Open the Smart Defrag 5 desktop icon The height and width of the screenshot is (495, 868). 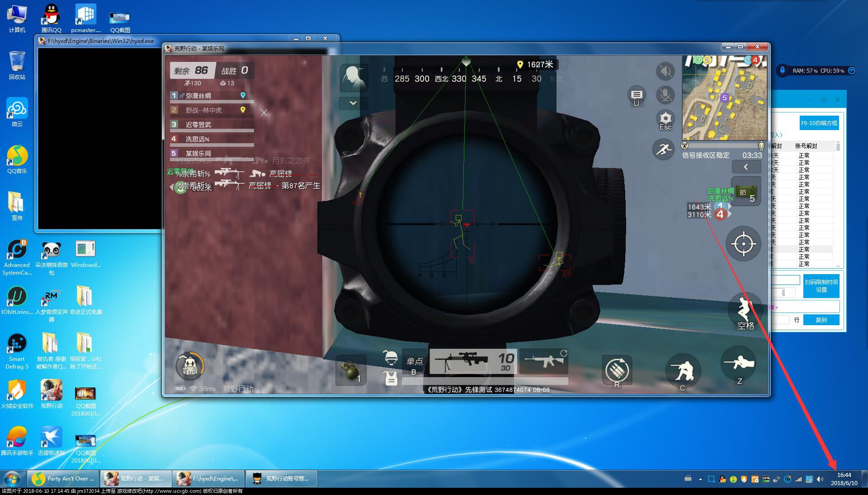17,350
